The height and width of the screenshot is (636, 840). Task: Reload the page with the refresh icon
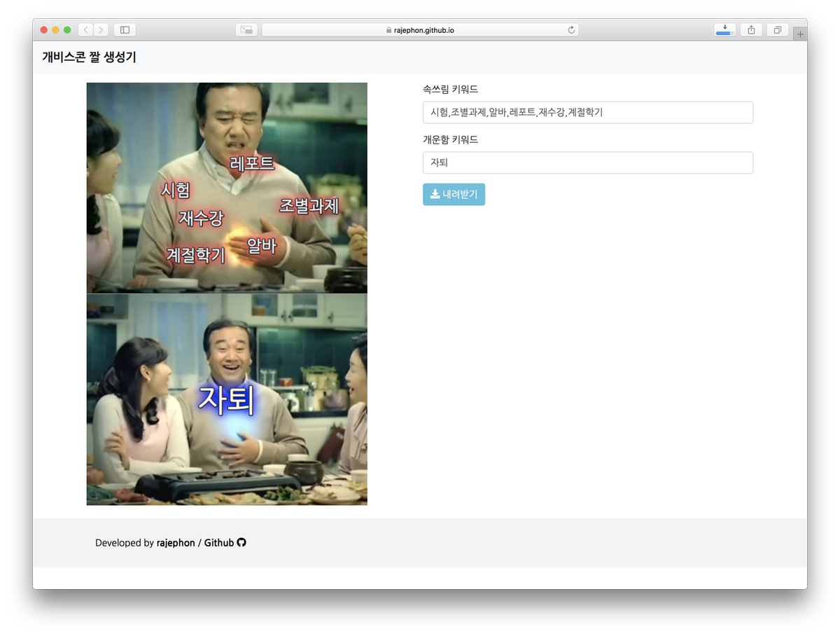(571, 30)
